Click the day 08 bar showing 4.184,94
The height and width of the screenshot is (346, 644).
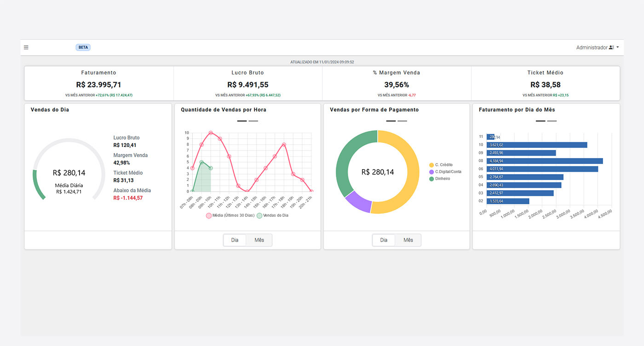(545, 161)
